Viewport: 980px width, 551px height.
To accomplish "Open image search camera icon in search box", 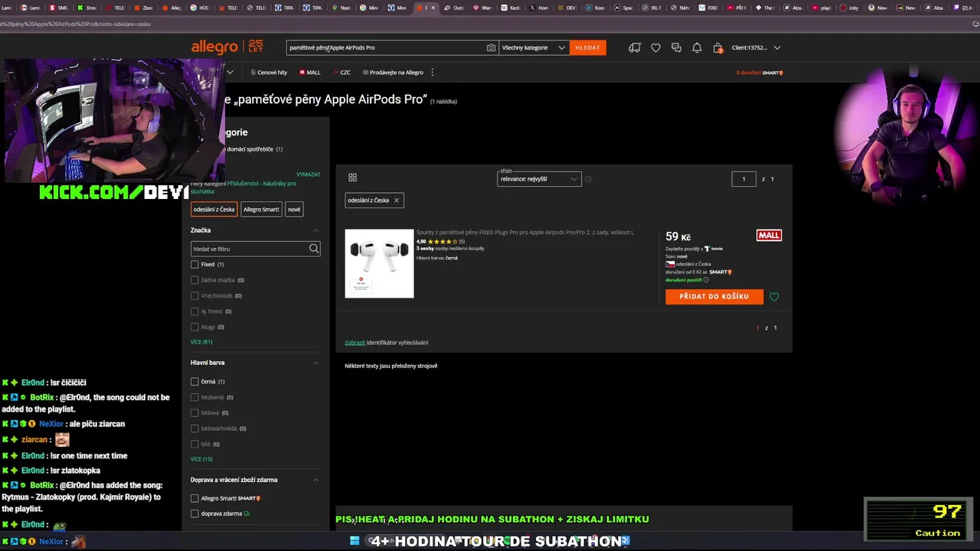I will (491, 47).
